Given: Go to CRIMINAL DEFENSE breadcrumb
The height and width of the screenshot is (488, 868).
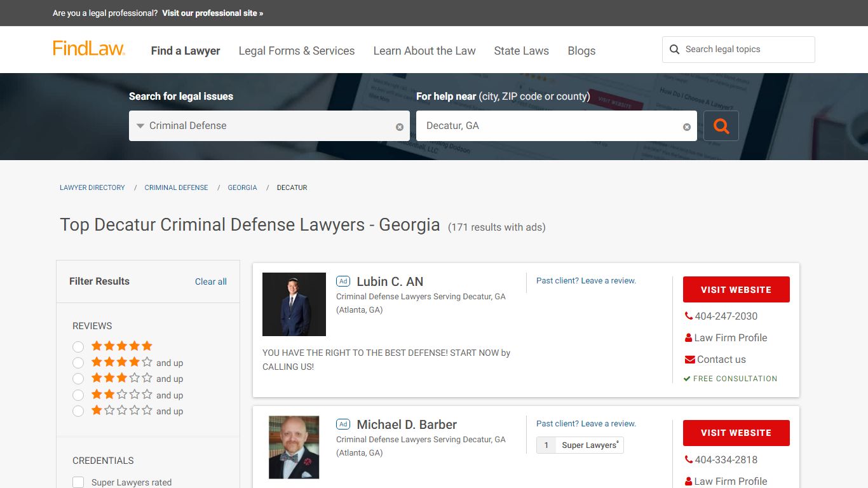Looking at the screenshot, I should tap(177, 187).
